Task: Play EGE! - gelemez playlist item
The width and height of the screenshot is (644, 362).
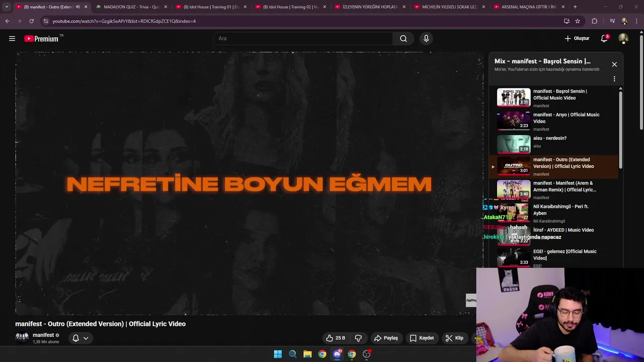Action: (x=553, y=258)
